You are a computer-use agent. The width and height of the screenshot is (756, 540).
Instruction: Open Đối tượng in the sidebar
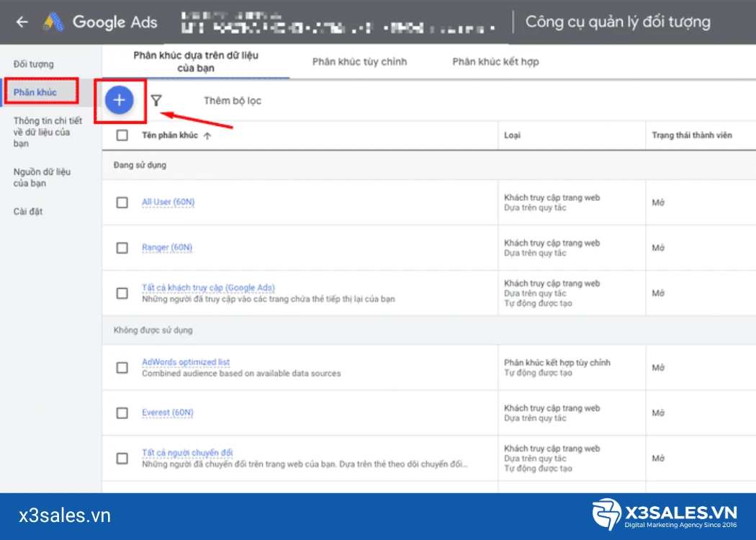click(x=33, y=64)
